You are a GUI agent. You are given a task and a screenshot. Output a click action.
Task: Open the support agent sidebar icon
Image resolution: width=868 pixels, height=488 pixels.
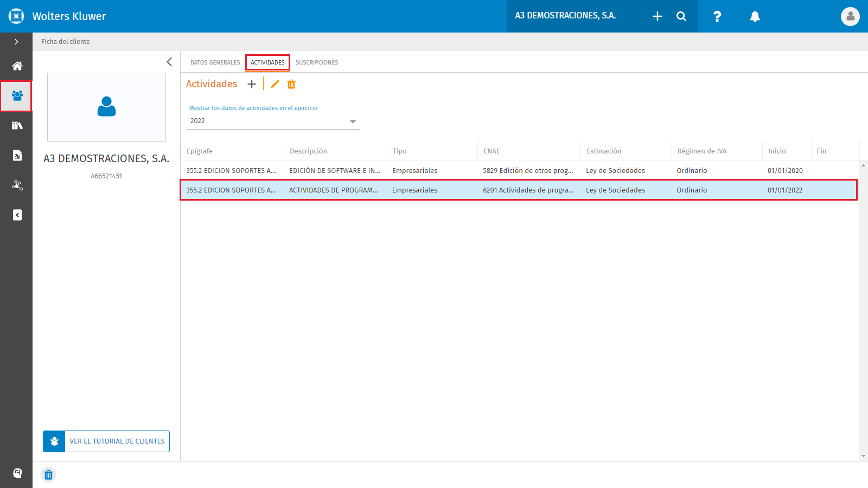17,473
